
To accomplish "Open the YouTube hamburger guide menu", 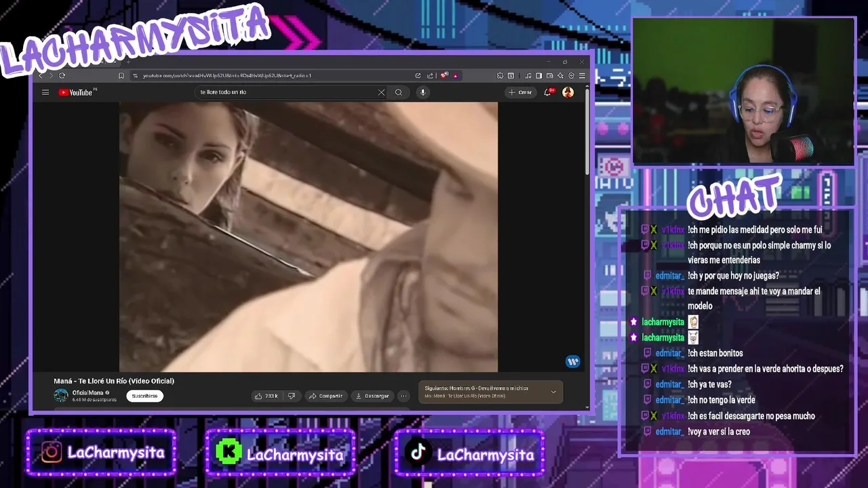I will tap(45, 92).
